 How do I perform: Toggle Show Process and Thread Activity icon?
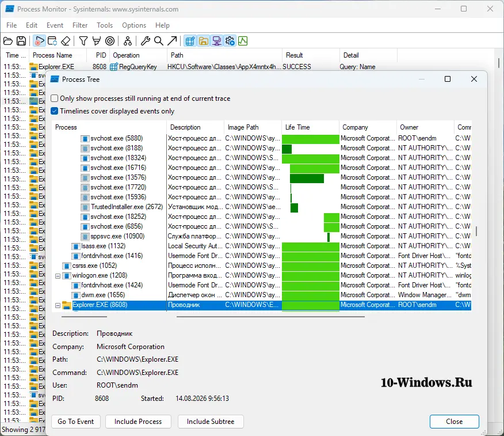click(x=230, y=41)
